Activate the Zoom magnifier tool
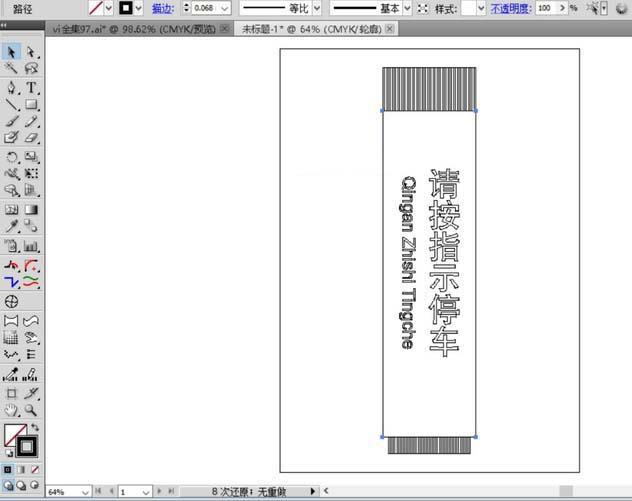Viewport: 632px width, 501px height. (x=31, y=410)
